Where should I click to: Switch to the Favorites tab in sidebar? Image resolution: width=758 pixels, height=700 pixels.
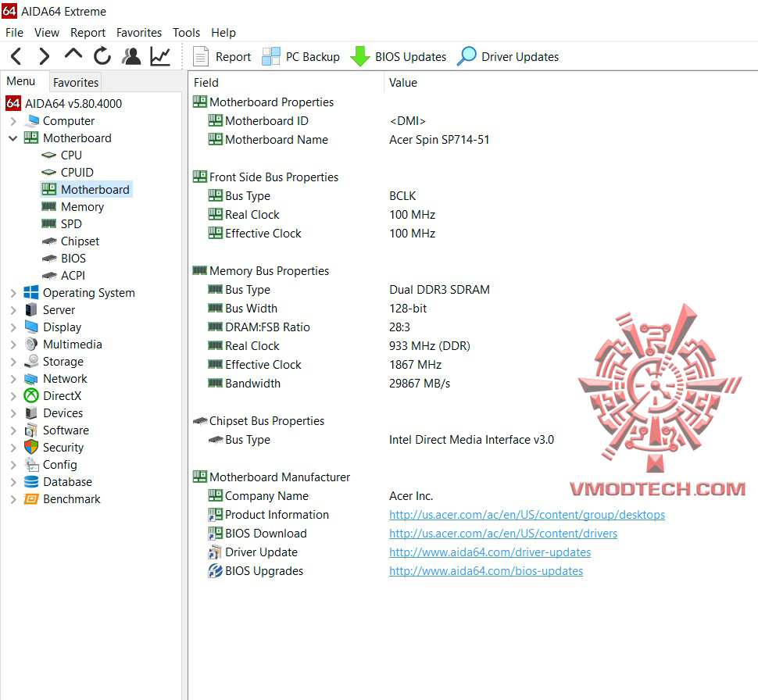76,83
